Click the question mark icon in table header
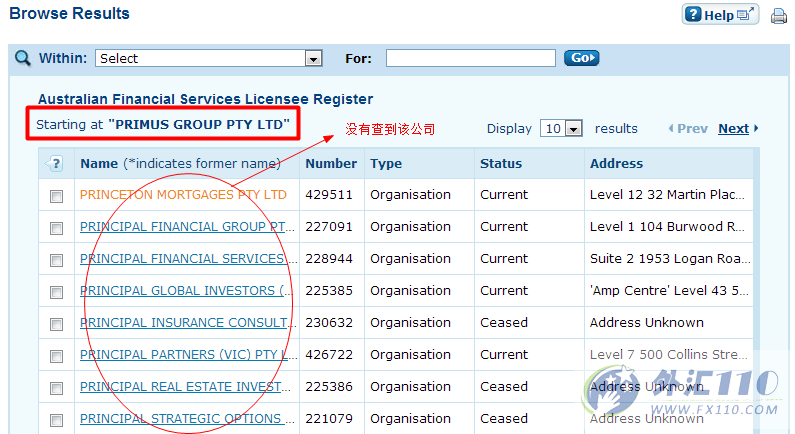Screen dimensions: 795x434 point(55,164)
